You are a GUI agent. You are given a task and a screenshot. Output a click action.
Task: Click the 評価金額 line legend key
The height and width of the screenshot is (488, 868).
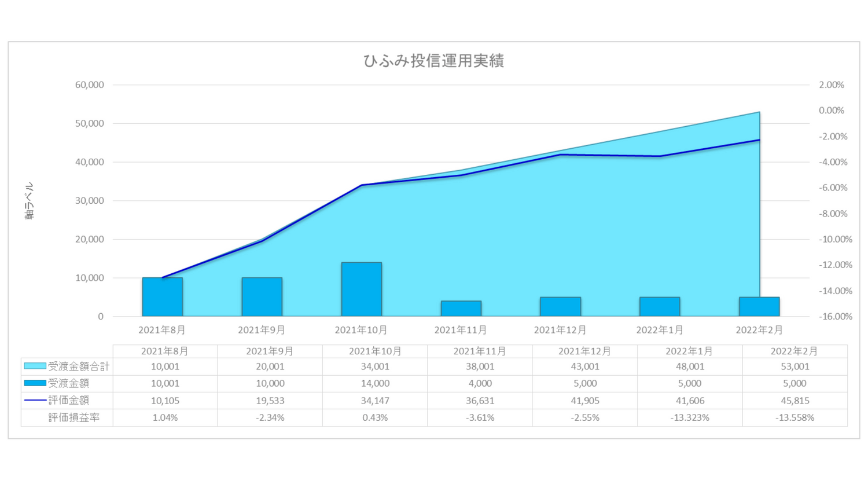pos(35,400)
